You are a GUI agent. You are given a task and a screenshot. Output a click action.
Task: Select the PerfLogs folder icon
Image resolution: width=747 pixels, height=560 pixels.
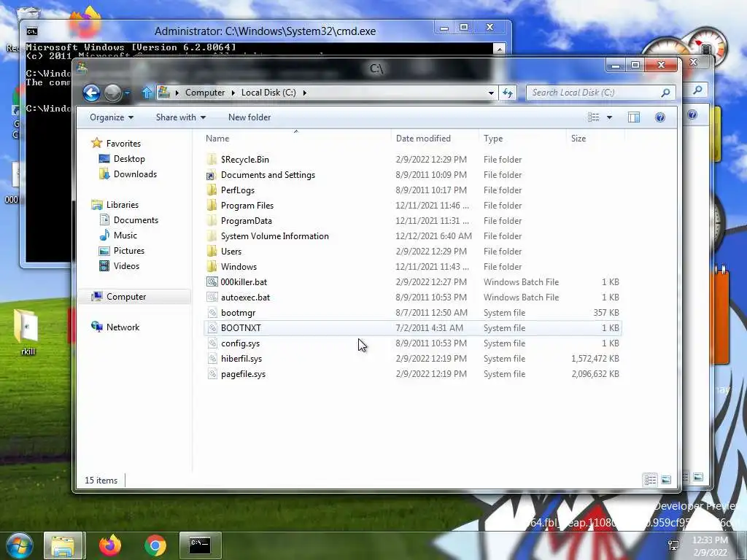(212, 190)
